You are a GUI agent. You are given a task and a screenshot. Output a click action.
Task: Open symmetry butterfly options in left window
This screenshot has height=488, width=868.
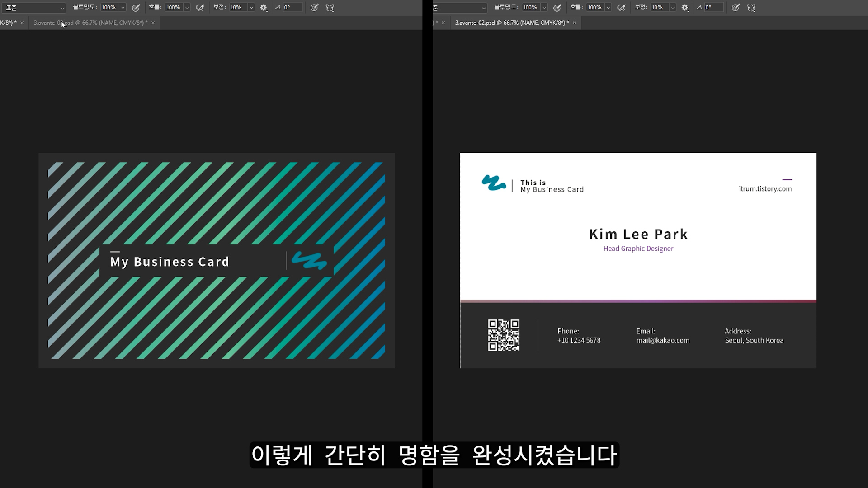(x=330, y=8)
